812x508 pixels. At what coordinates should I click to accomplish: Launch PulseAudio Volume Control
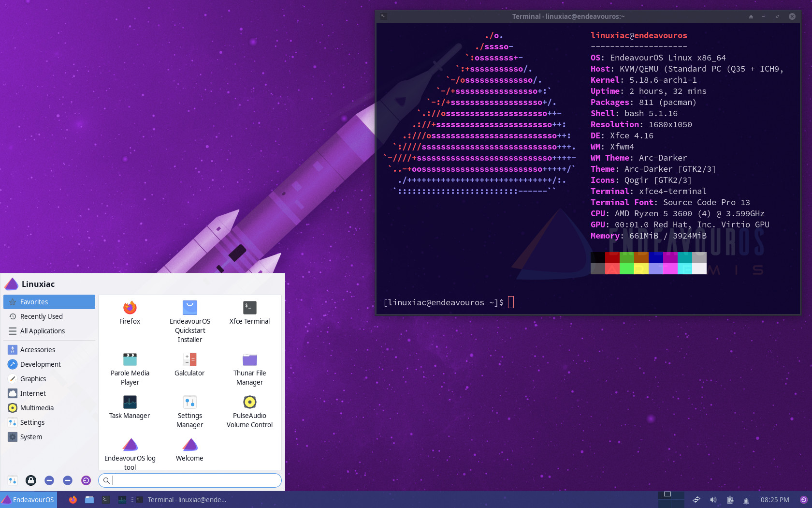coord(249,412)
